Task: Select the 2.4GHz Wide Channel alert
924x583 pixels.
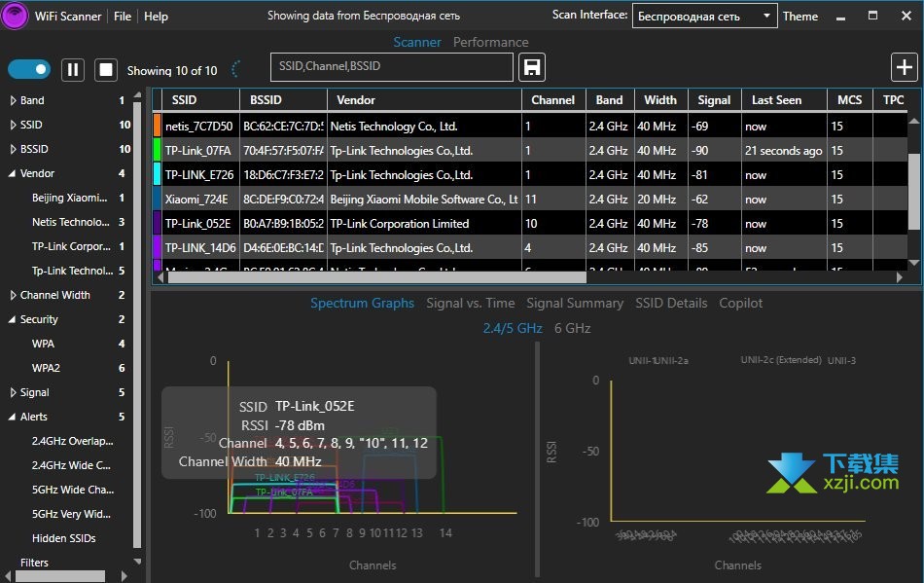Action: coord(71,465)
